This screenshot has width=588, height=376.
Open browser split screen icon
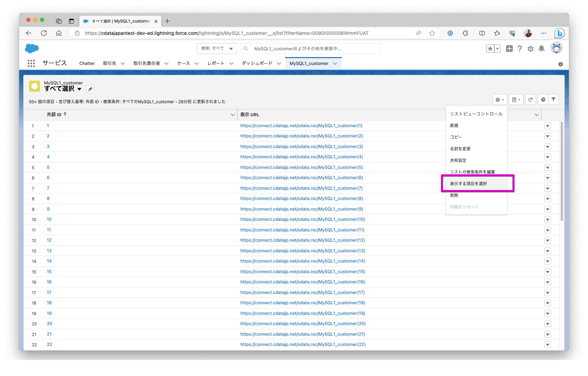[482, 33]
